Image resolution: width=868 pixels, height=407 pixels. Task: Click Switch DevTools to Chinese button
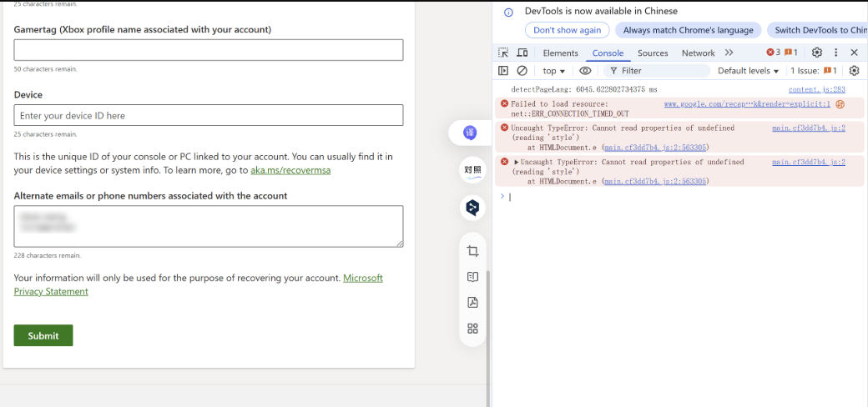(x=818, y=30)
